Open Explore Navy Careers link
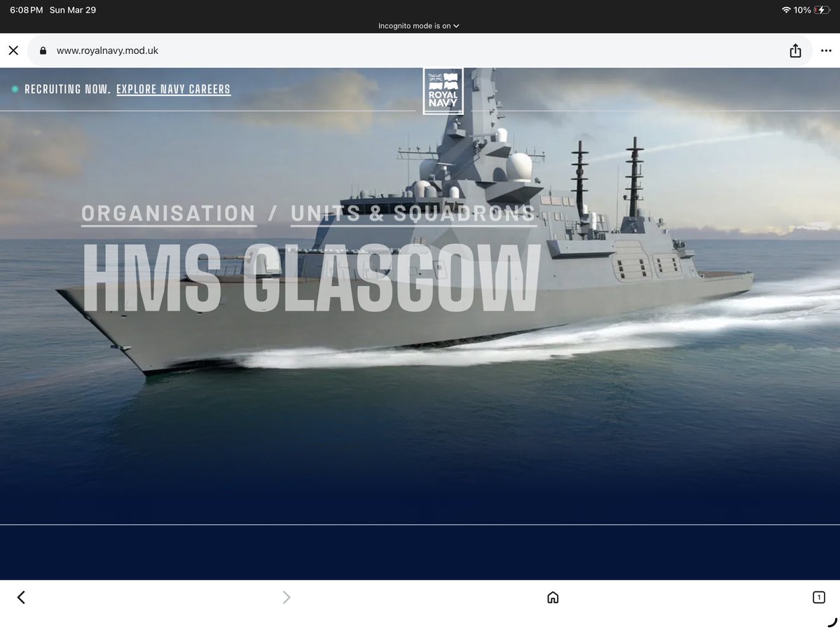Image resolution: width=840 pixels, height=630 pixels. point(173,90)
